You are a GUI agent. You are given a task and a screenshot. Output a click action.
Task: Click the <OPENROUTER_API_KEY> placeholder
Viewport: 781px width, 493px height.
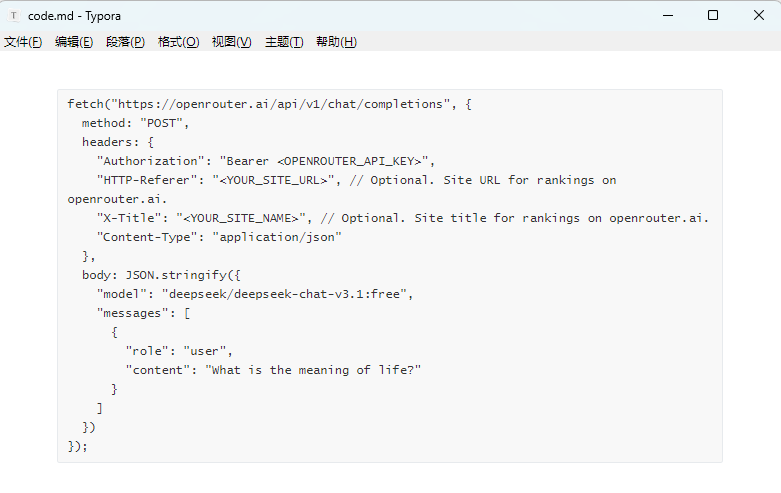click(352, 161)
